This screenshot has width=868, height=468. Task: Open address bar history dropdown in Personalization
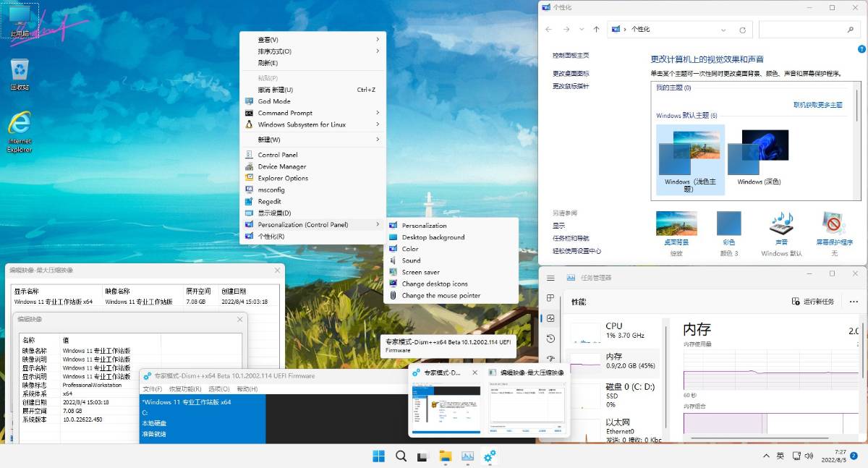point(724,30)
